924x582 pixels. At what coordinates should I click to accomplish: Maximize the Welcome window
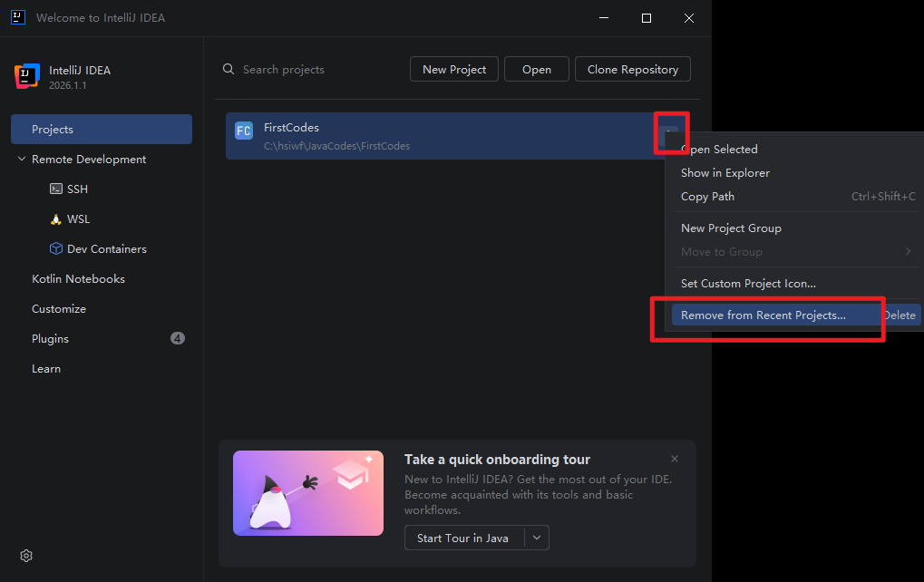(x=647, y=17)
